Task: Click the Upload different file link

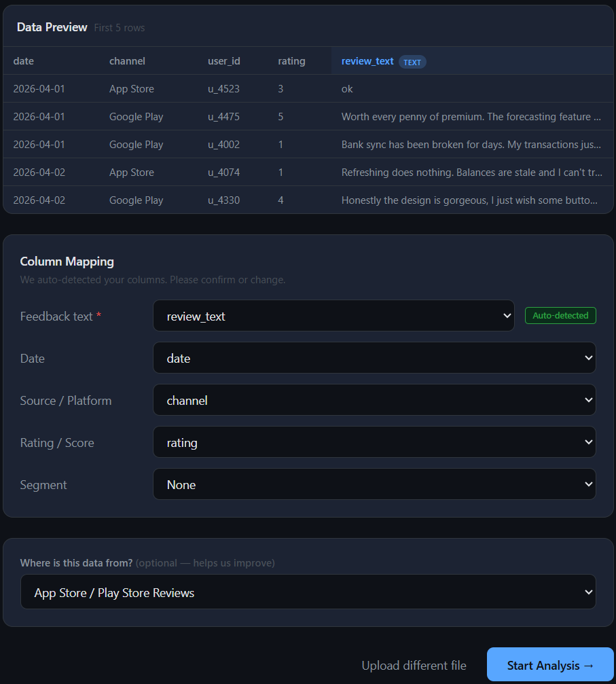Action: [414, 665]
